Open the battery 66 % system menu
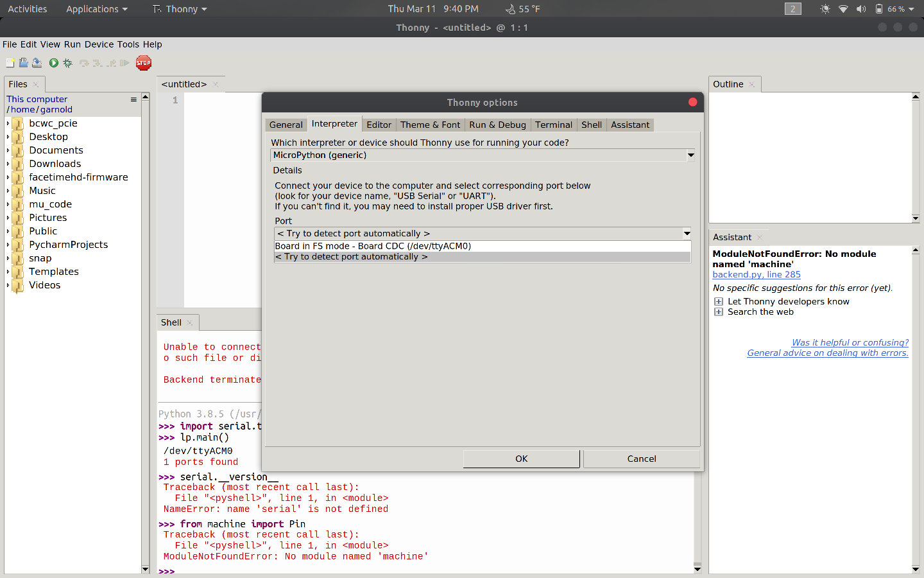The width and height of the screenshot is (924, 578). 894,9
